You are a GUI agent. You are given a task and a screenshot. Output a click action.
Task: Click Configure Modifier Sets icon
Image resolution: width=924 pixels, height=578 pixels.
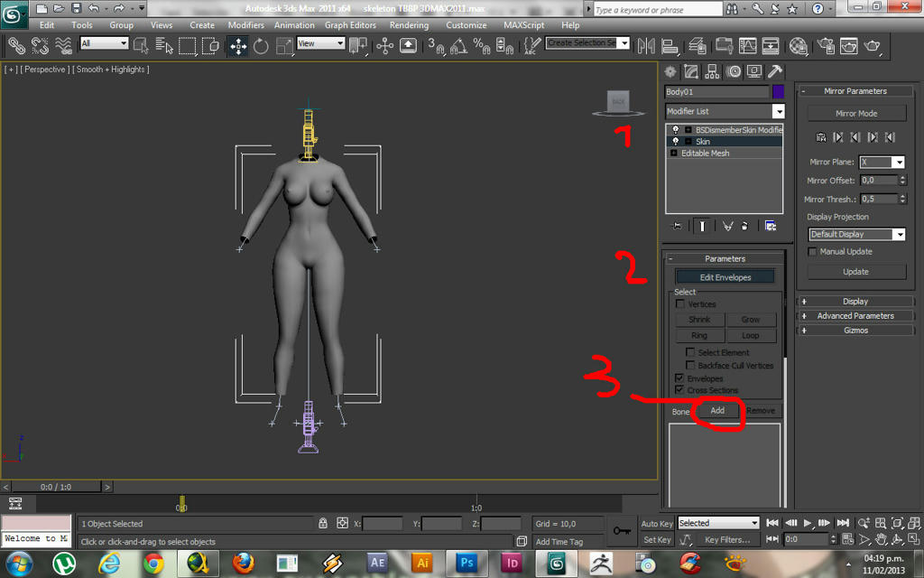(x=771, y=226)
